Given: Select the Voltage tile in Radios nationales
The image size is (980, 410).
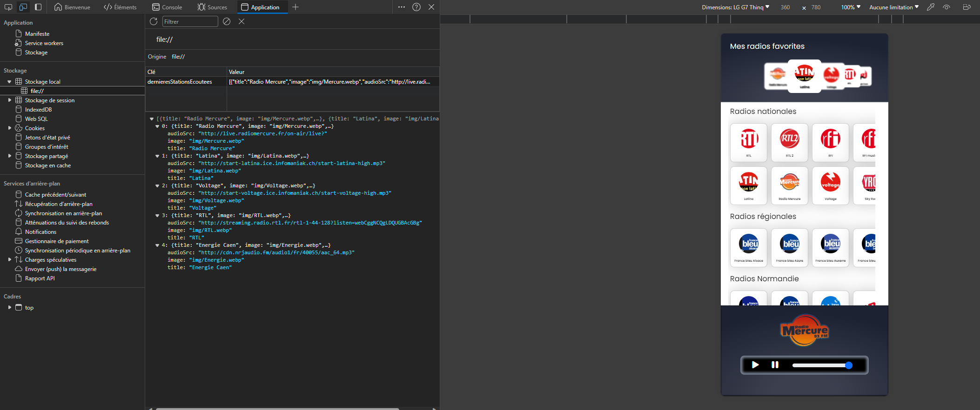Looking at the screenshot, I should point(831,186).
